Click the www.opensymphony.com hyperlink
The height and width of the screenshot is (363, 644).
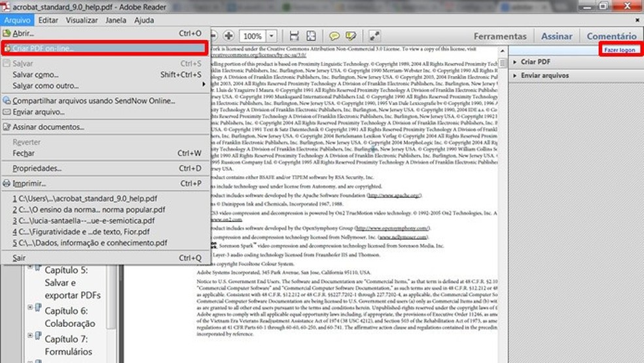click(x=392, y=228)
